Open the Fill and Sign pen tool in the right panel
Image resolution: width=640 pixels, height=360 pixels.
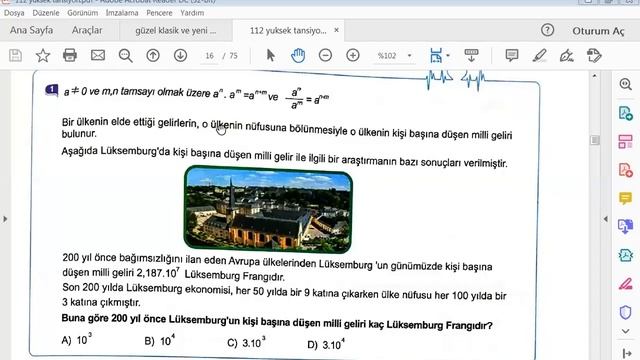pyautogui.click(x=625, y=284)
